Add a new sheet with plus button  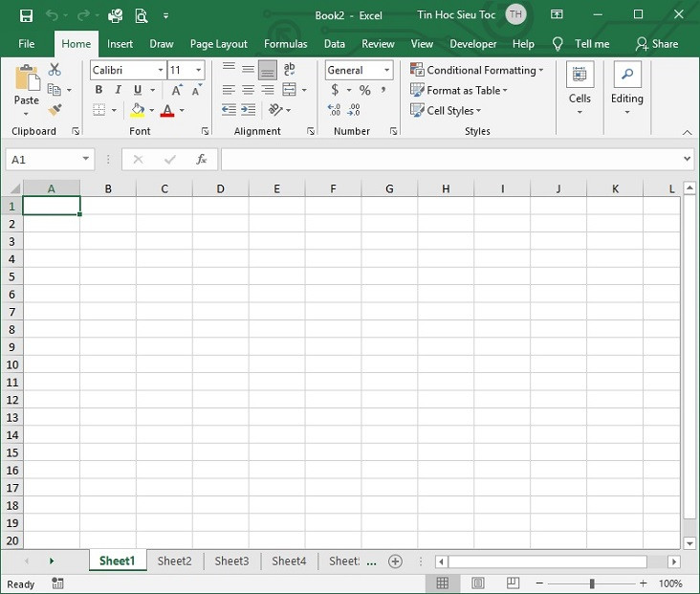(395, 561)
